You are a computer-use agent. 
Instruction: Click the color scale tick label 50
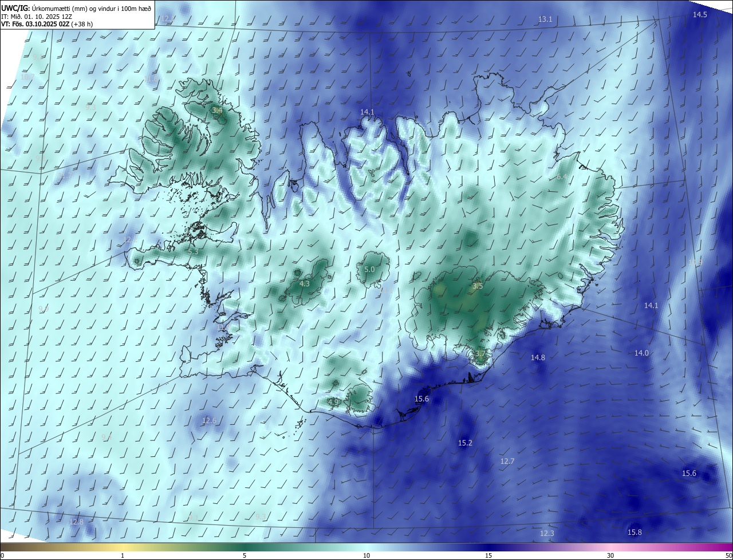pos(728,555)
